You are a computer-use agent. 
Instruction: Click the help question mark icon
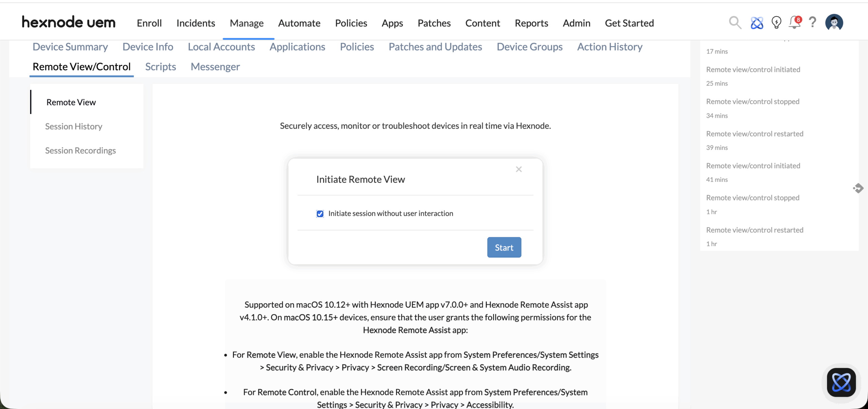(812, 23)
